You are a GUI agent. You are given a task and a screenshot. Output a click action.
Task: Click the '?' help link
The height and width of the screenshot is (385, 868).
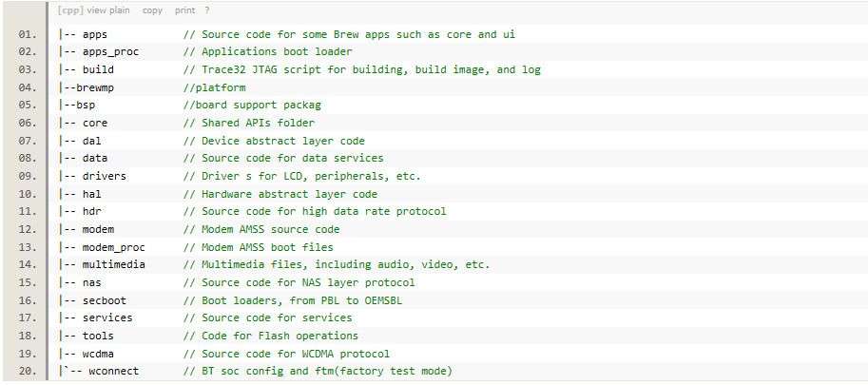tap(207, 10)
